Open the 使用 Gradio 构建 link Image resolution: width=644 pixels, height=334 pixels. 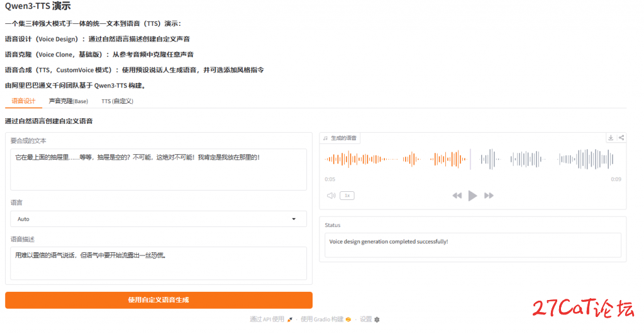click(326, 319)
